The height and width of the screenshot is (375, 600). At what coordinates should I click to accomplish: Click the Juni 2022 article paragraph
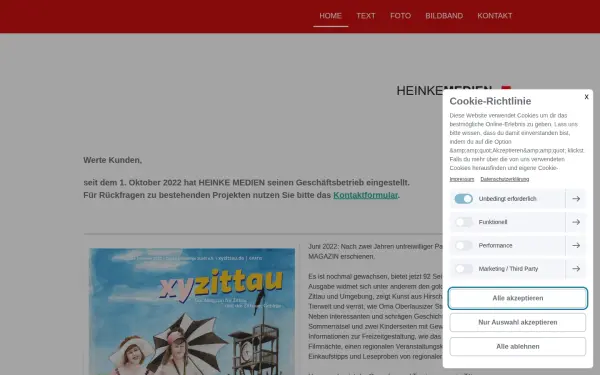[375, 251]
